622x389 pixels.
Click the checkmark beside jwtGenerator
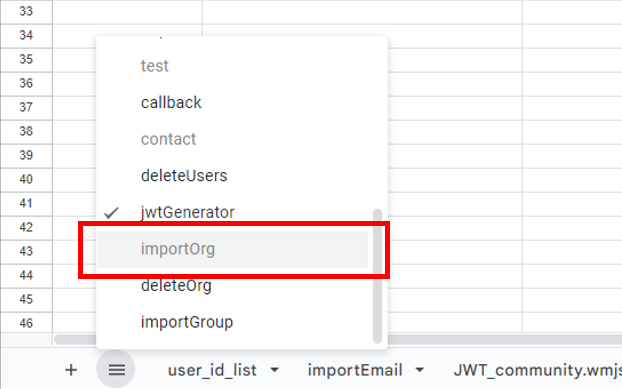point(111,213)
